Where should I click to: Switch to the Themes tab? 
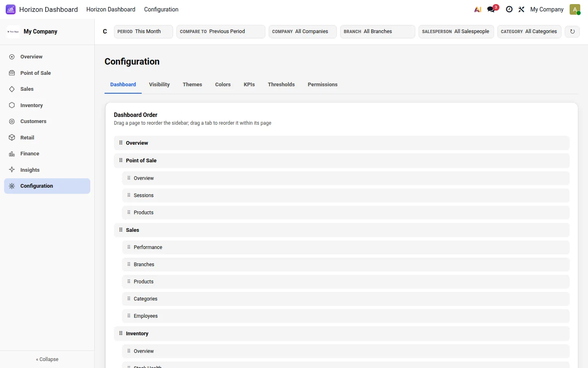click(192, 85)
